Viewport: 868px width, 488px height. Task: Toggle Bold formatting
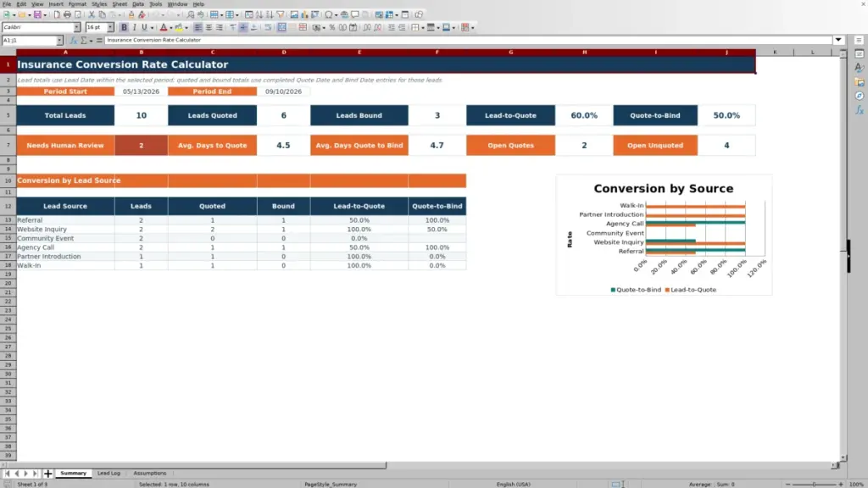pyautogui.click(x=124, y=27)
